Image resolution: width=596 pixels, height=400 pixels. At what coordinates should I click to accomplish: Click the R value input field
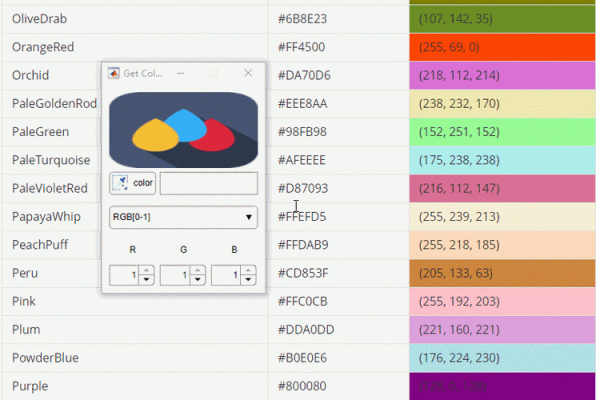pyautogui.click(x=124, y=275)
